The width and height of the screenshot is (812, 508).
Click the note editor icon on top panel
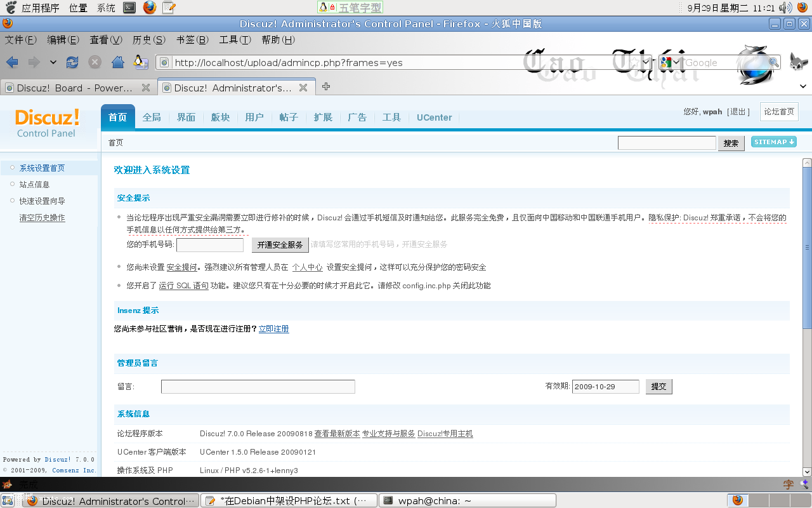[169, 7]
